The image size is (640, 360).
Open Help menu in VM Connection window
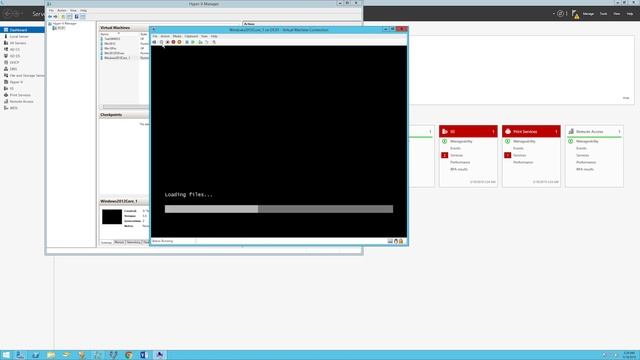pyautogui.click(x=214, y=36)
